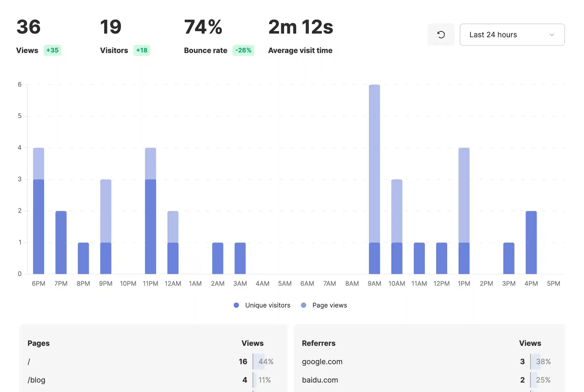Toggle the Unique visitors legend entry
The image size is (584, 392).
268,305
